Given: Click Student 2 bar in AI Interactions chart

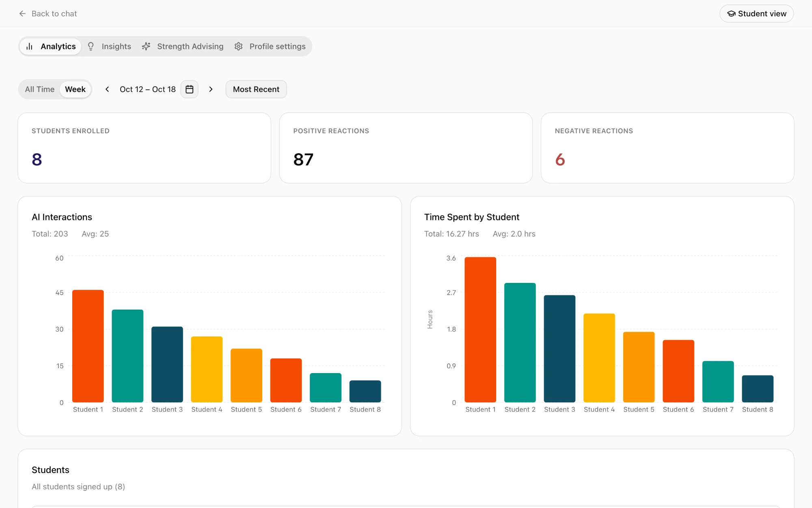Looking at the screenshot, I should (x=127, y=356).
